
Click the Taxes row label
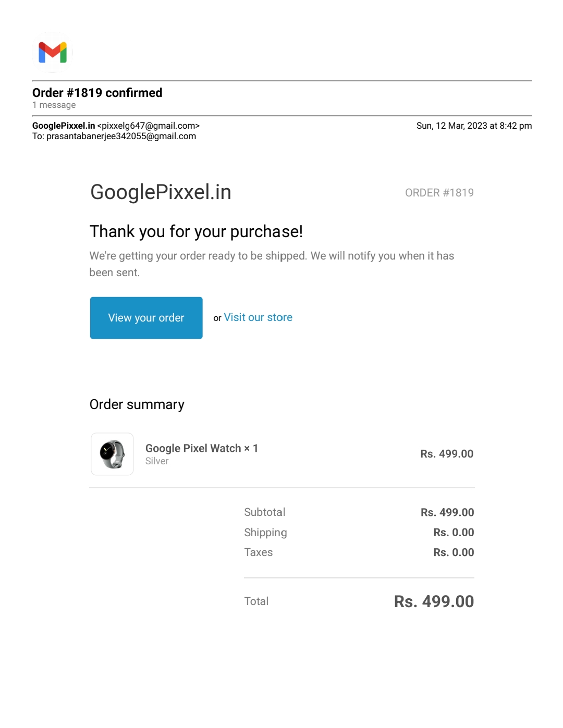click(x=259, y=552)
